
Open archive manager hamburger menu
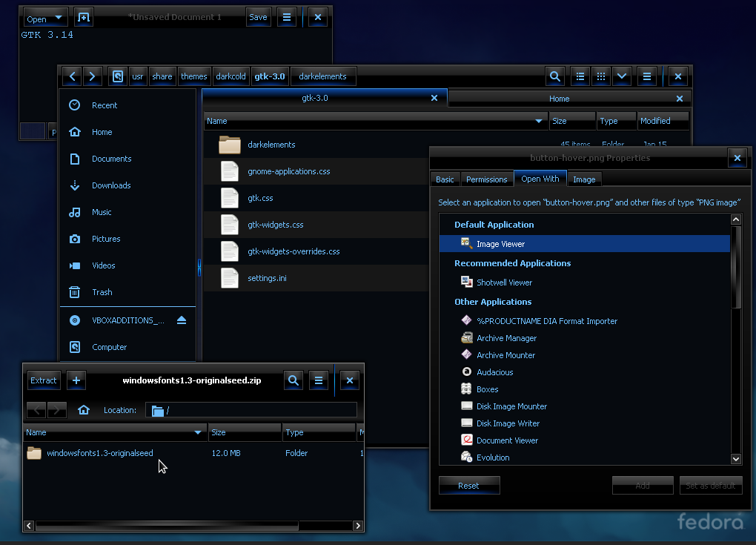tap(319, 380)
